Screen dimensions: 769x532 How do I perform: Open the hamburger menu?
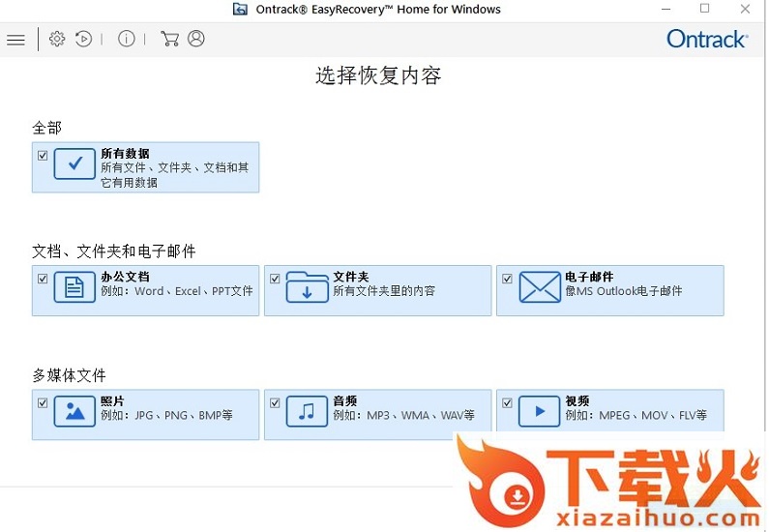point(15,40)
